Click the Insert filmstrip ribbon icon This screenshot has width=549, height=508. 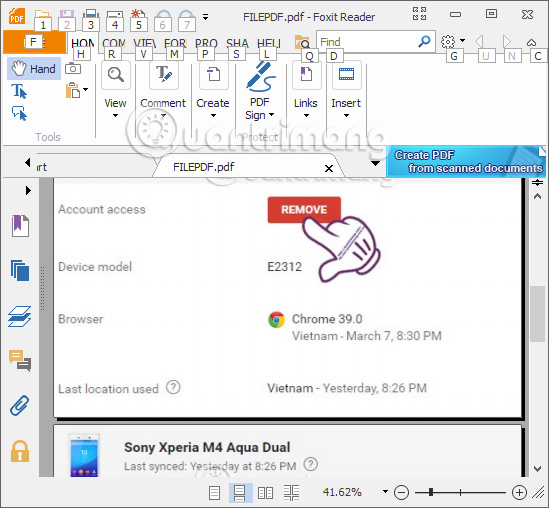pyautogui.click(x=346, y=75)
